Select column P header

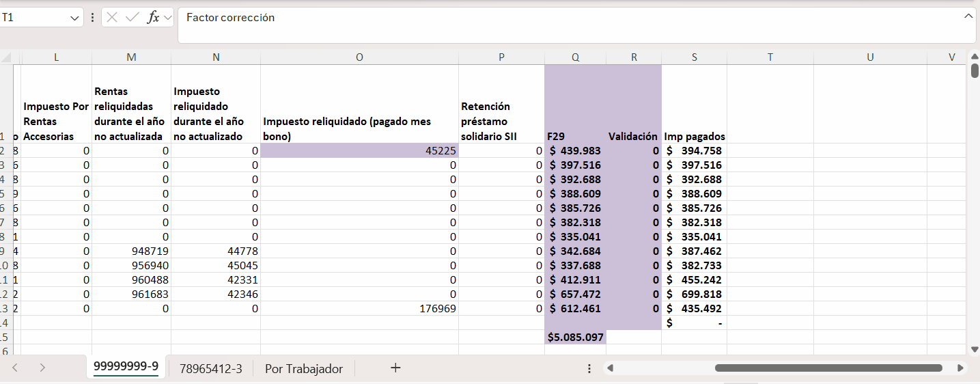tap(501, 57)
